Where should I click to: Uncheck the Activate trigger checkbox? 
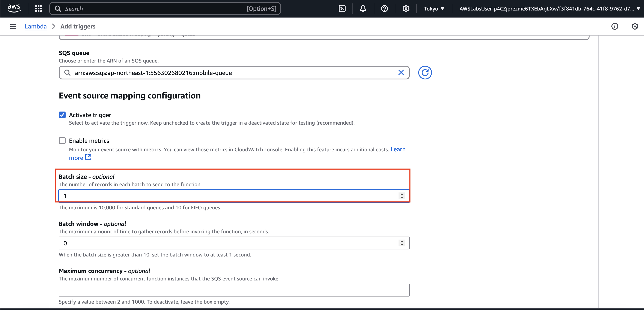[62, 115]
